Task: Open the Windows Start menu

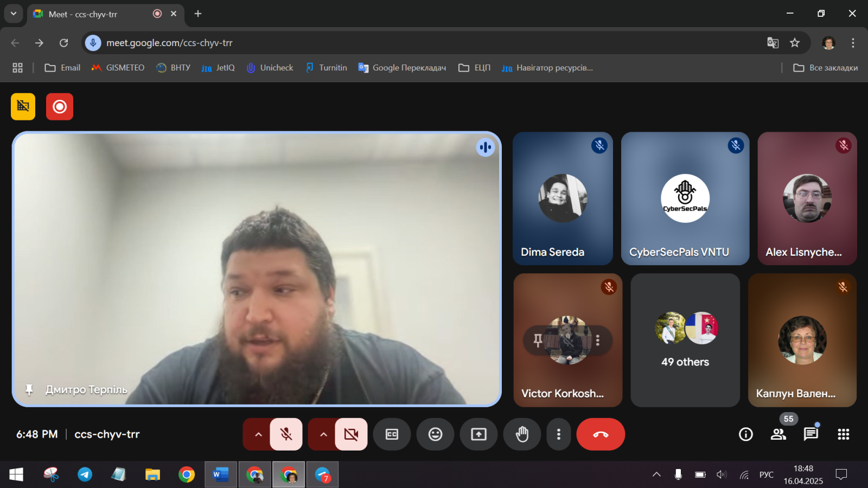Action: (x=16, y=475)
